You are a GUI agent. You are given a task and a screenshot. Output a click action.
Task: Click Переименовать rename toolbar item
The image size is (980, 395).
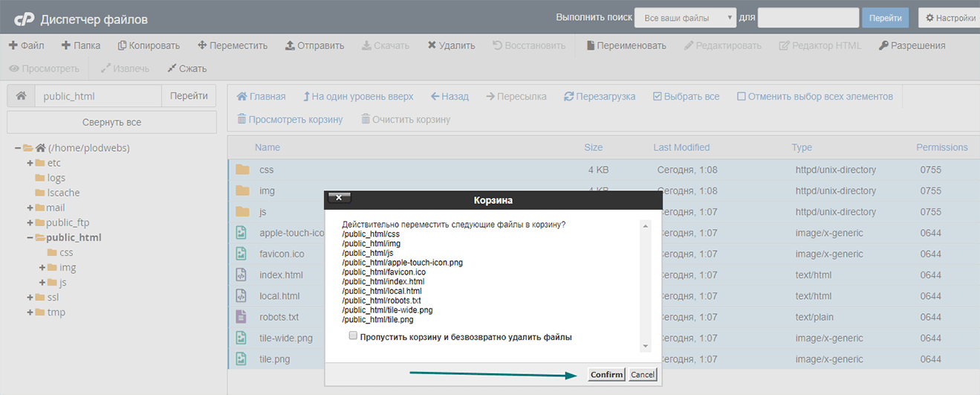pyautogui.click(x=626, y=45)
